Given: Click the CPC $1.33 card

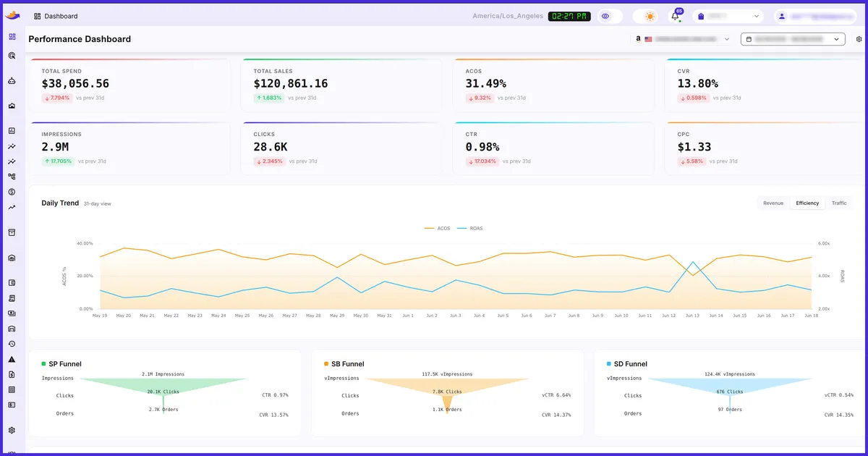Looking at the screenshot, I should click(765, 148).
